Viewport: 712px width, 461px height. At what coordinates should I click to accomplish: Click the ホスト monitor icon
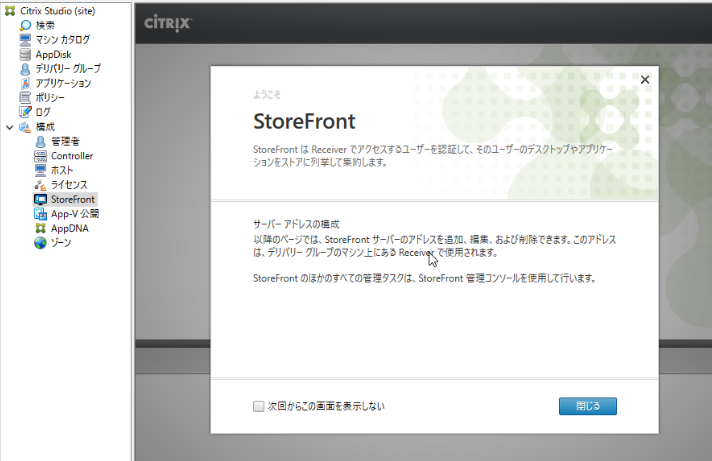[x=40, y=170]
